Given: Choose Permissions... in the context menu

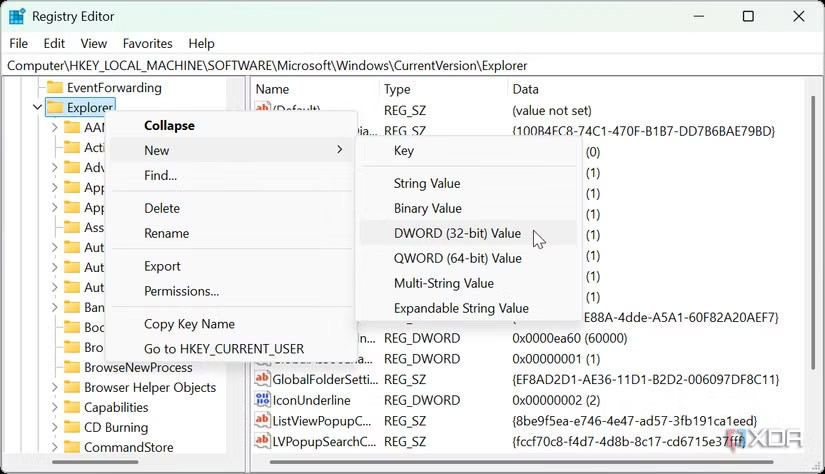Looking at the screenshot, I should coord(181,291).
